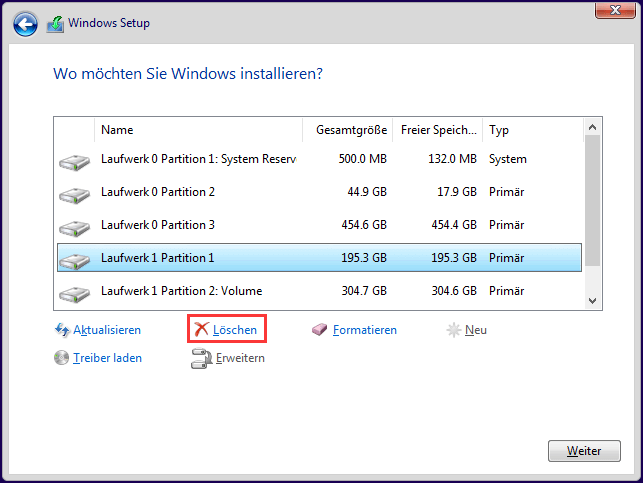Click the disc icon beside Treiber laden

point(62,358)
